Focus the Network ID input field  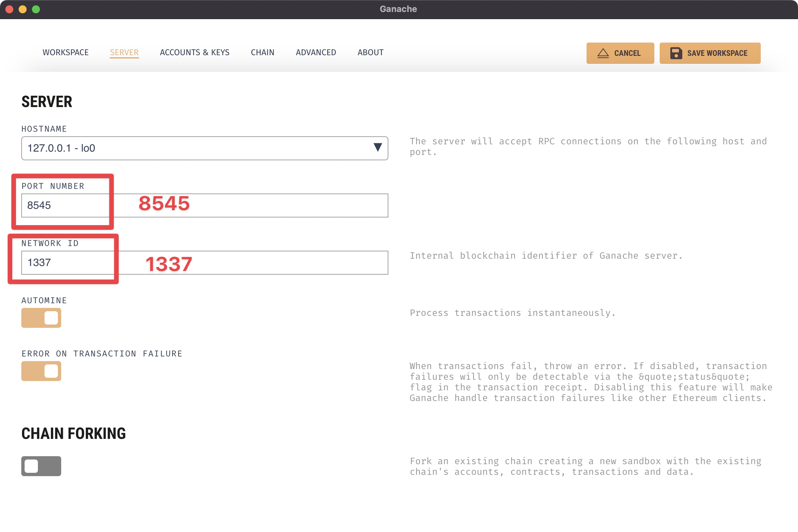tap(204, 263)
